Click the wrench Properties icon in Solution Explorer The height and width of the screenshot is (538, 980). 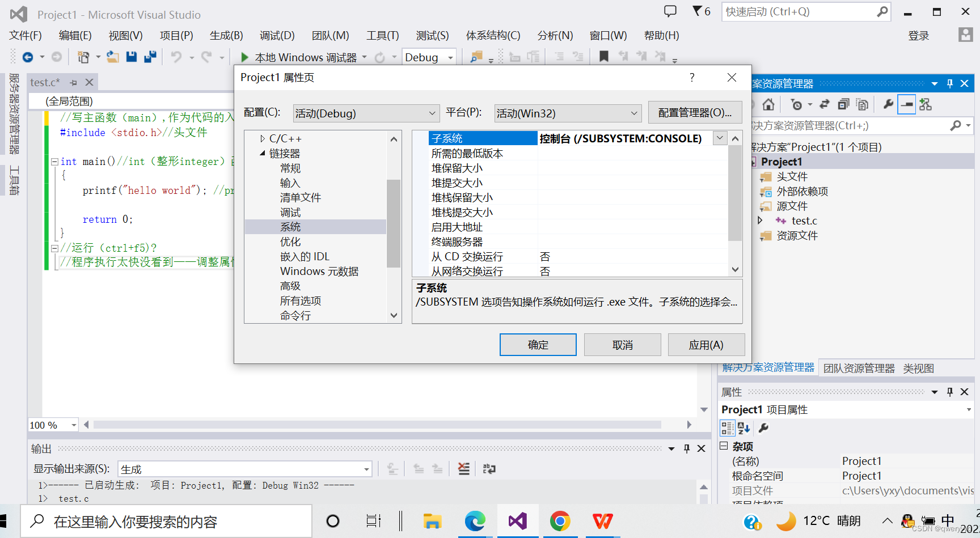(888, 104)
